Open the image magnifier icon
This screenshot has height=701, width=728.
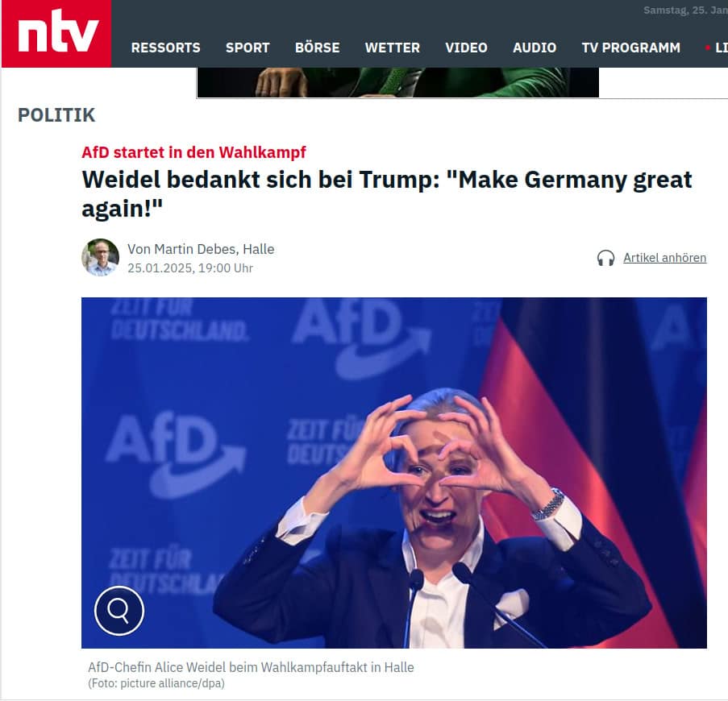119,611
